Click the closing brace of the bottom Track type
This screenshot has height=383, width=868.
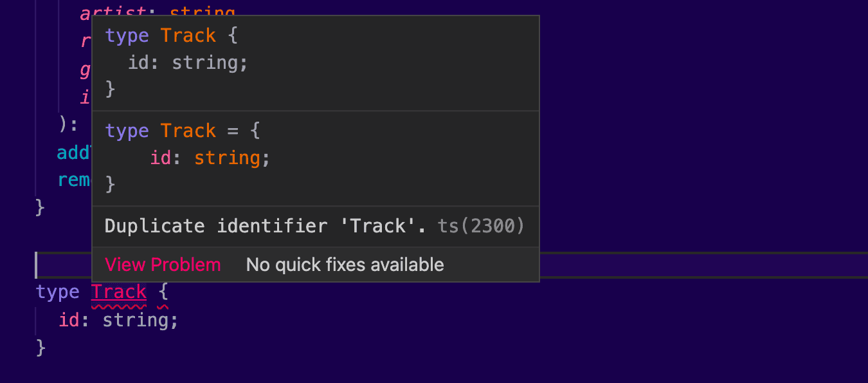[40, 348]
